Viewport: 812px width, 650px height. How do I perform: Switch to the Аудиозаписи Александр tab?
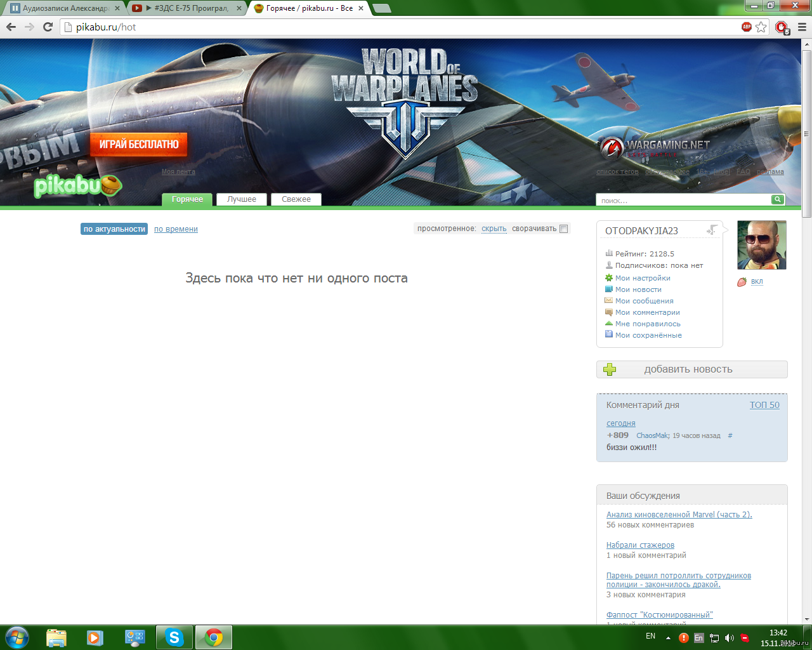66,8
